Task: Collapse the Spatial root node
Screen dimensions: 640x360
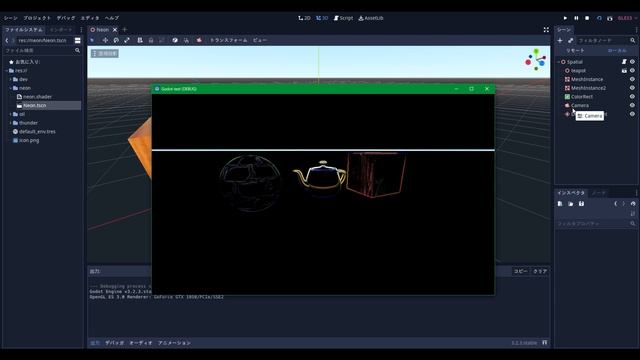Action: [x=559, y=62]
